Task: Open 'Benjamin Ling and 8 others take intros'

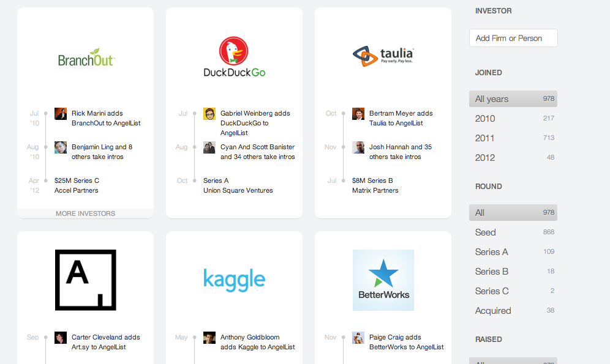Action: (102, 152)
